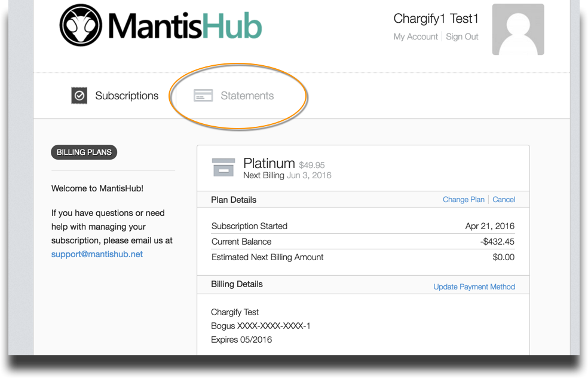Click the Apr 21, 2016 date value

click(x=490, y=226)
